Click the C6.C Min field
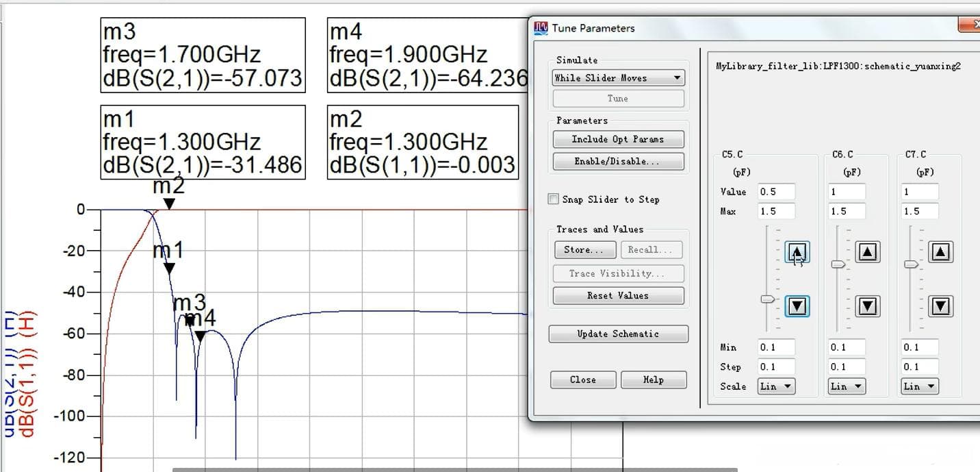This screenshot has height=472, width=980. coord(847,347)
